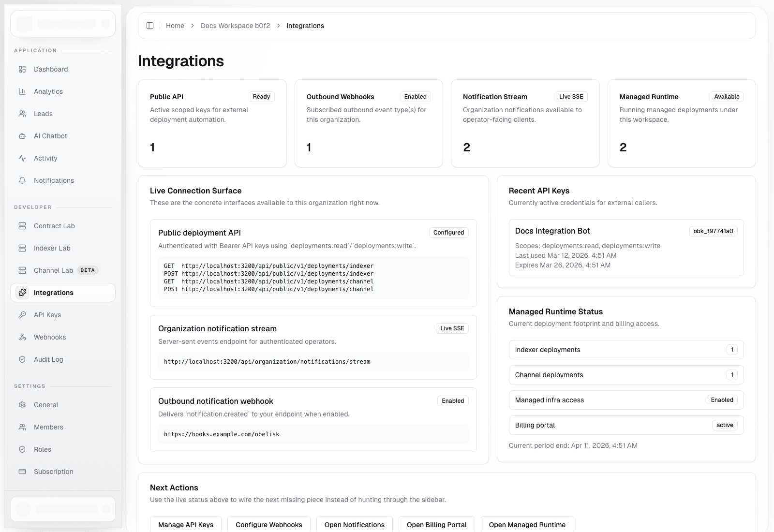Select the Analytics icon in the sidebar
This screenshot has height=532, width=774.
click(22, 91)
